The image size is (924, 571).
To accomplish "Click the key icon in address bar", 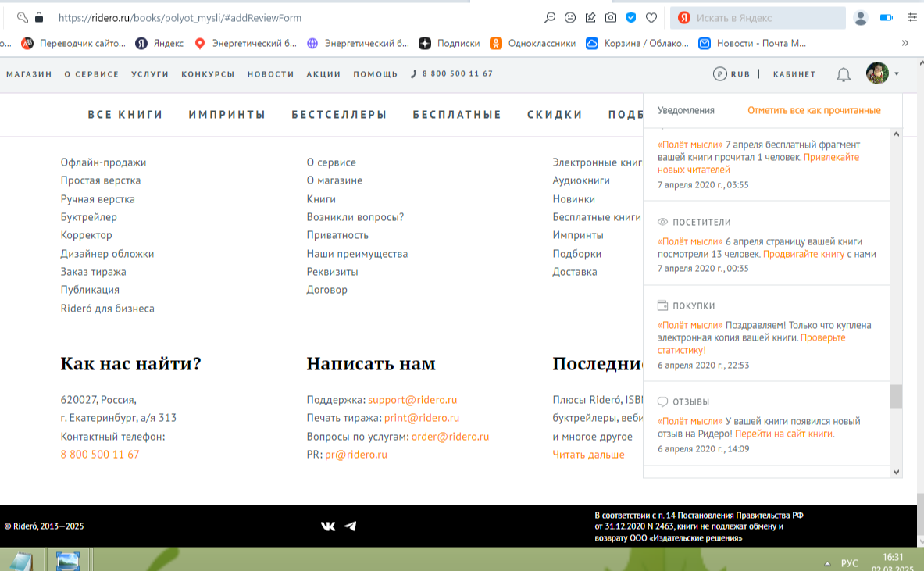I will (23, 18).
